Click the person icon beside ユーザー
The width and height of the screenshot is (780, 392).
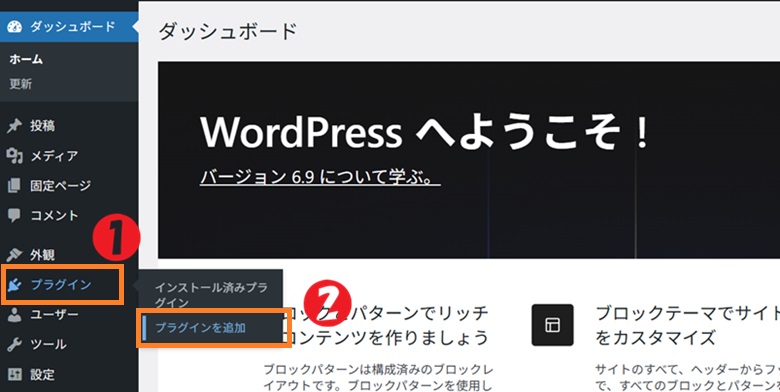click(x=14, y=315)
